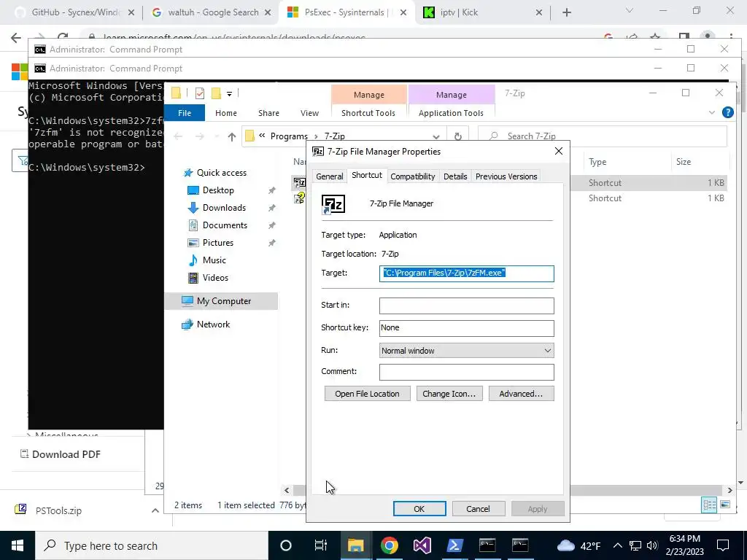
Task: Click the Advanced button
Action: 521,394
